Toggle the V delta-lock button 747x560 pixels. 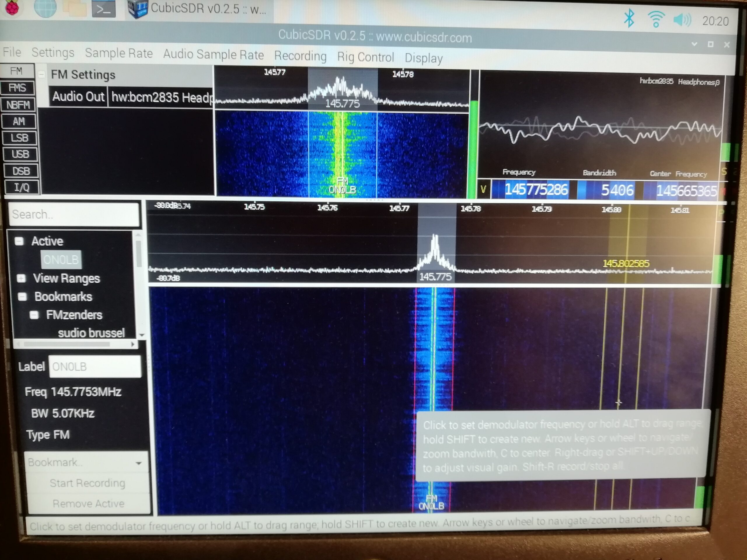(x=483, y=189)
